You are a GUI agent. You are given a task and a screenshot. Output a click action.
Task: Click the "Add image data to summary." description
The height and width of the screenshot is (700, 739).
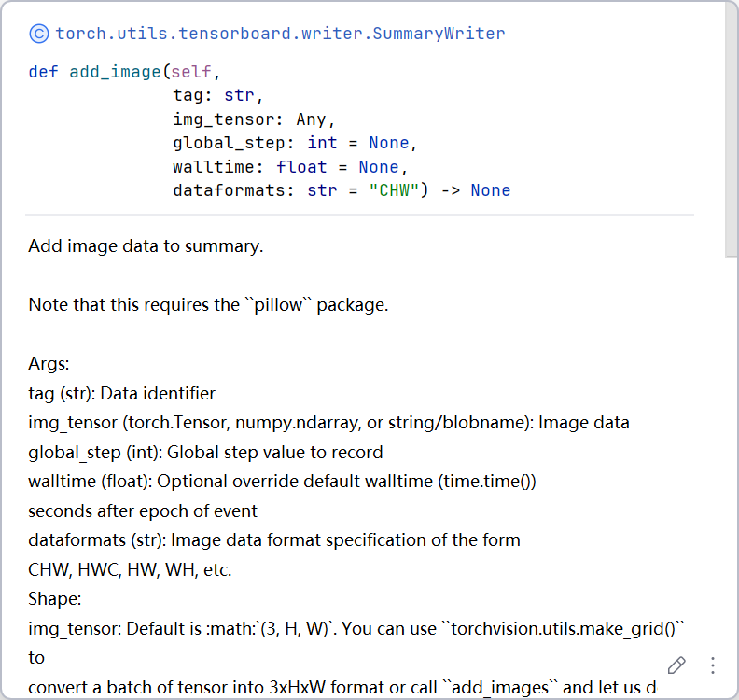tap(146, 246)
